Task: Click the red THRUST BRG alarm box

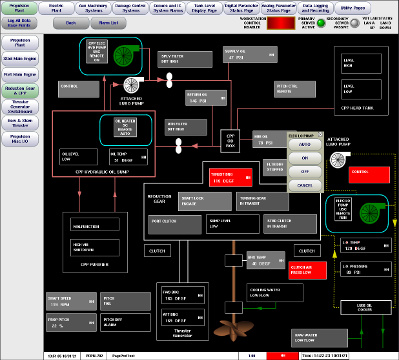Action: click(x=231, y=178)
